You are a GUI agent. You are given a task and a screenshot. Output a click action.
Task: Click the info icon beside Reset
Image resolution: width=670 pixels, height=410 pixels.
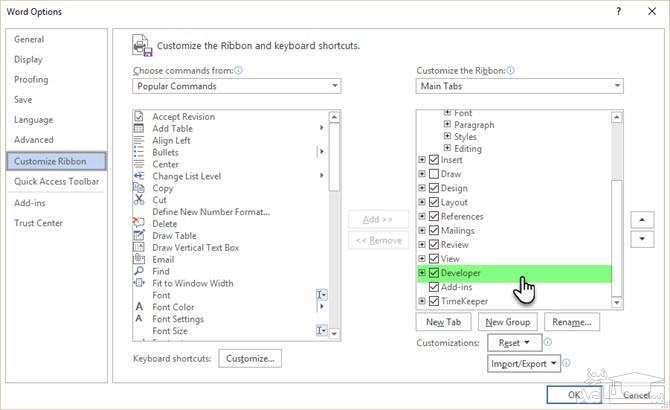click(548, 342)
